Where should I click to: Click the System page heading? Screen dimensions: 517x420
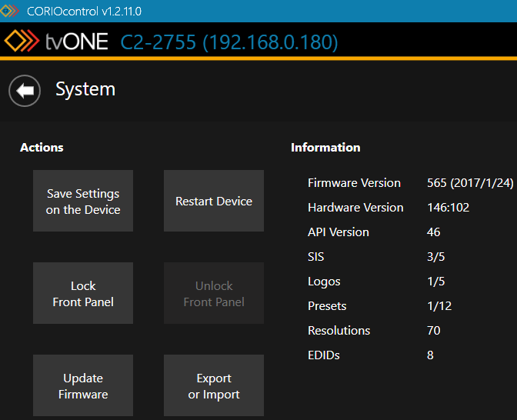(x=85, y=89)
